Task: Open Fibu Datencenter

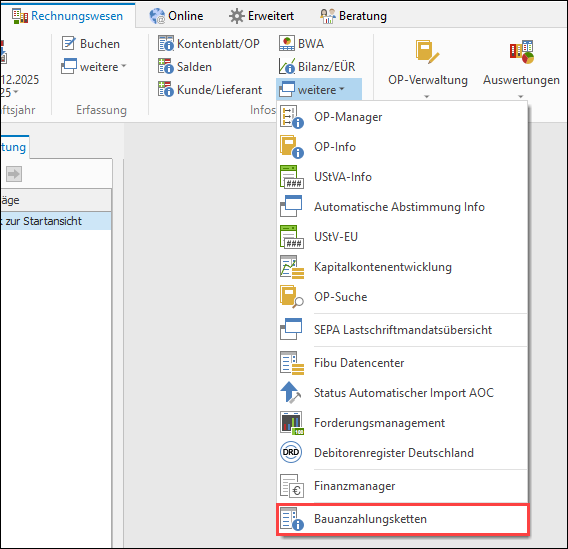Action: (x=402, y=363)
